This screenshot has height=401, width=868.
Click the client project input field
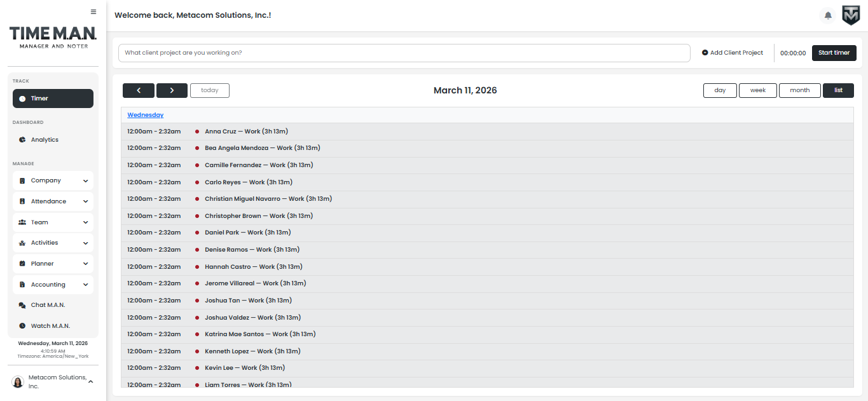404,53
